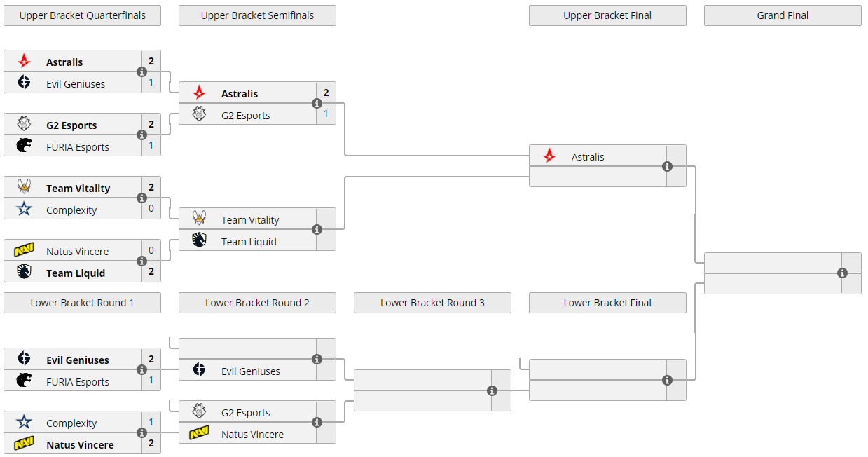Open info icon for Astralis vs G2 semifinal
The width and height of the screenshot is (868, 457).
(317, 104)
